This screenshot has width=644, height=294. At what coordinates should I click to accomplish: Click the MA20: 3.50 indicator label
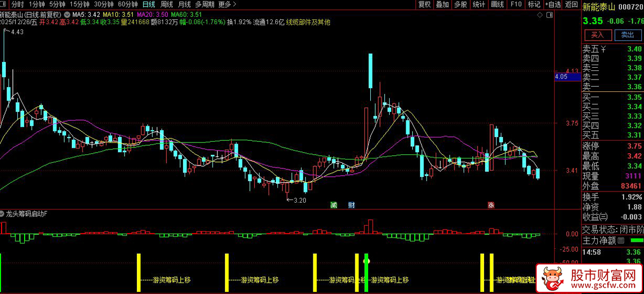(x=153, y=13)
